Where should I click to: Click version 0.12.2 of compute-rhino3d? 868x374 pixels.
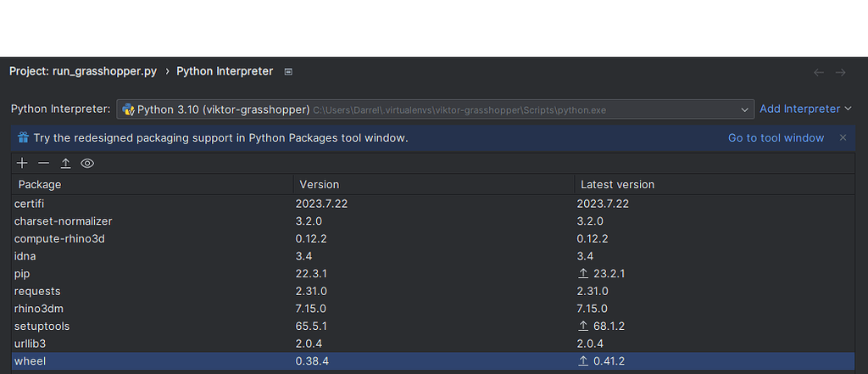click(x=312, y=239)
